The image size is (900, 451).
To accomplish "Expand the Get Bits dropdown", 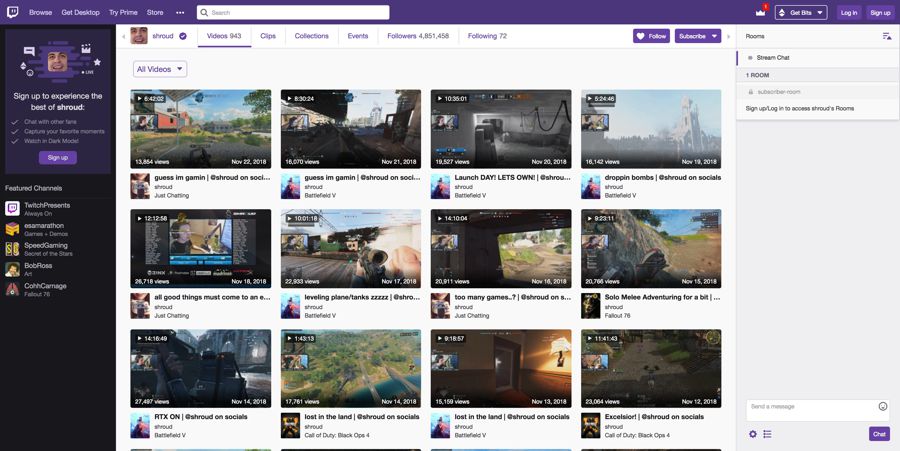I will [x=801, y=12].
